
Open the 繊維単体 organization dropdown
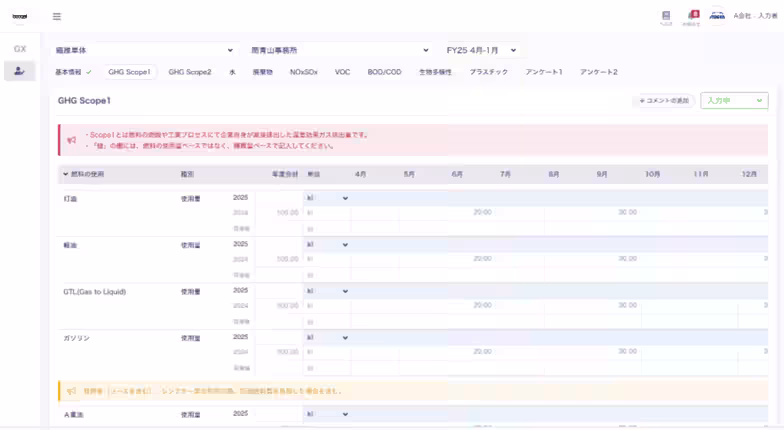click(x=144, y=50)
